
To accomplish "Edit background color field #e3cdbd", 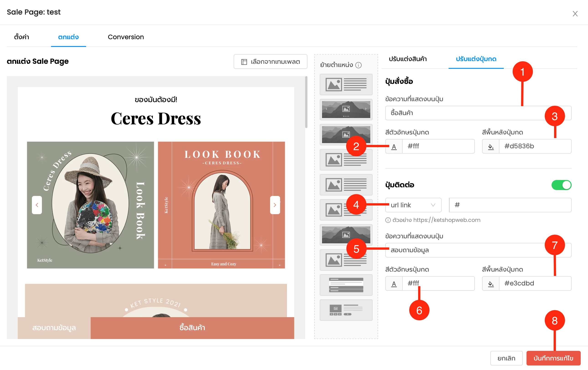I will [535, 283].
